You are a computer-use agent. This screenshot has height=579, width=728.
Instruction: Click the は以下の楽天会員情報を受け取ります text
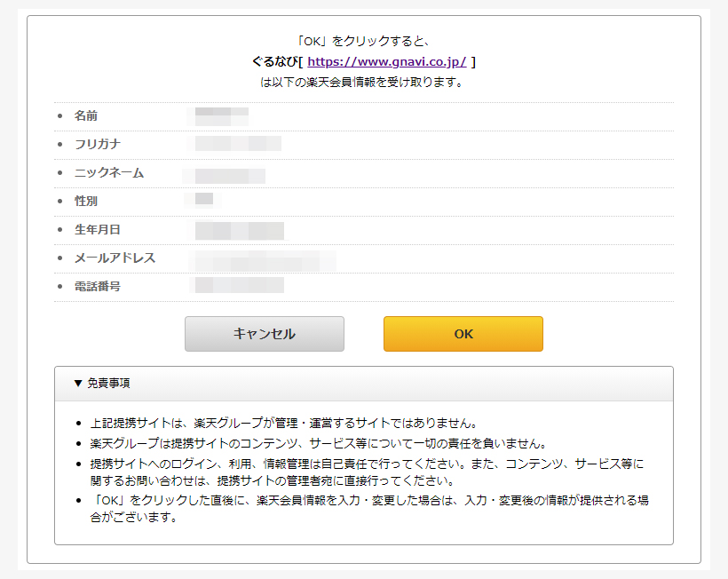(x=361, y=83)
